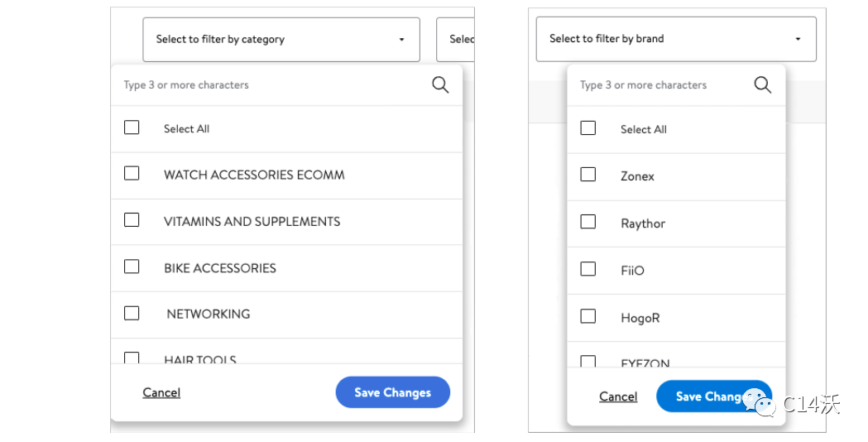
Task: Save Changes in category filter
Action: tap(392, 392)
